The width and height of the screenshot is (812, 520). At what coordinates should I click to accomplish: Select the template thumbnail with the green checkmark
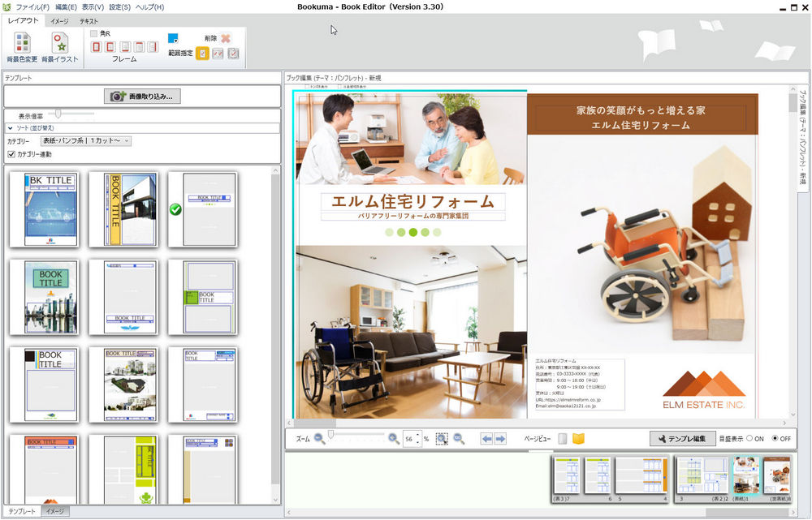[x=204, y=208]
